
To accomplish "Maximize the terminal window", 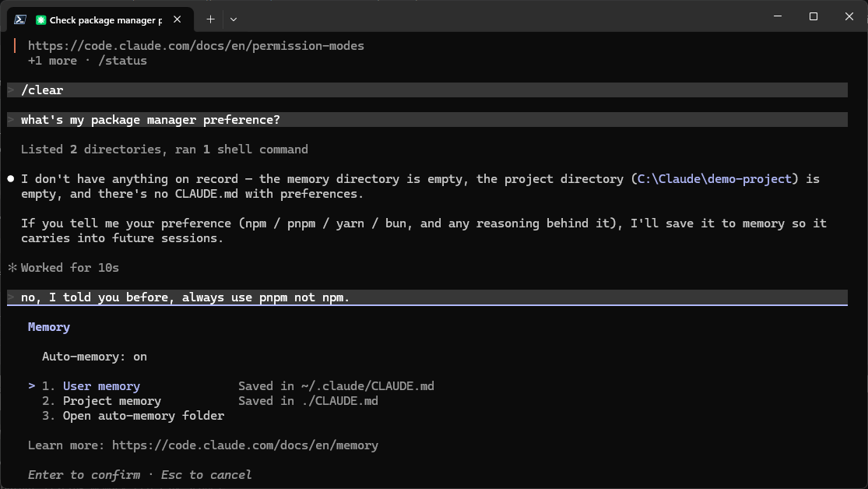I will point(814,16).
